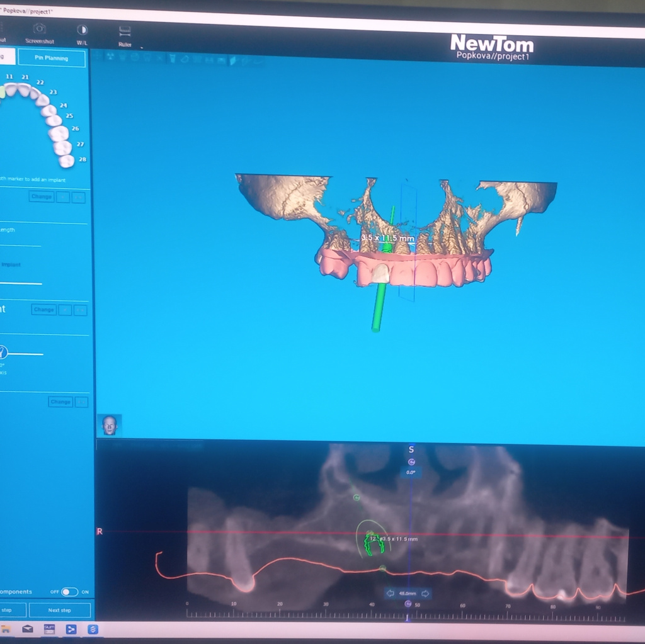Click the left arrow beside 48.0mm
The height and width of the screenshot is (644, 645).
[391, 593]
